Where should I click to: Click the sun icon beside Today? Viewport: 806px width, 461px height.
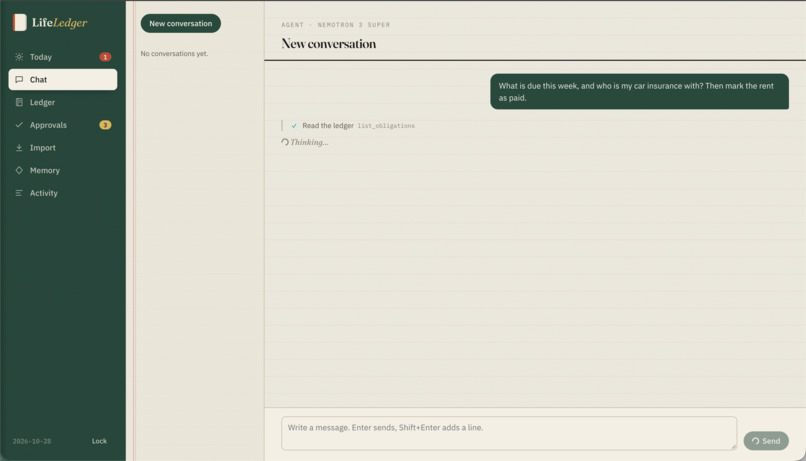[x=19, y=57]
